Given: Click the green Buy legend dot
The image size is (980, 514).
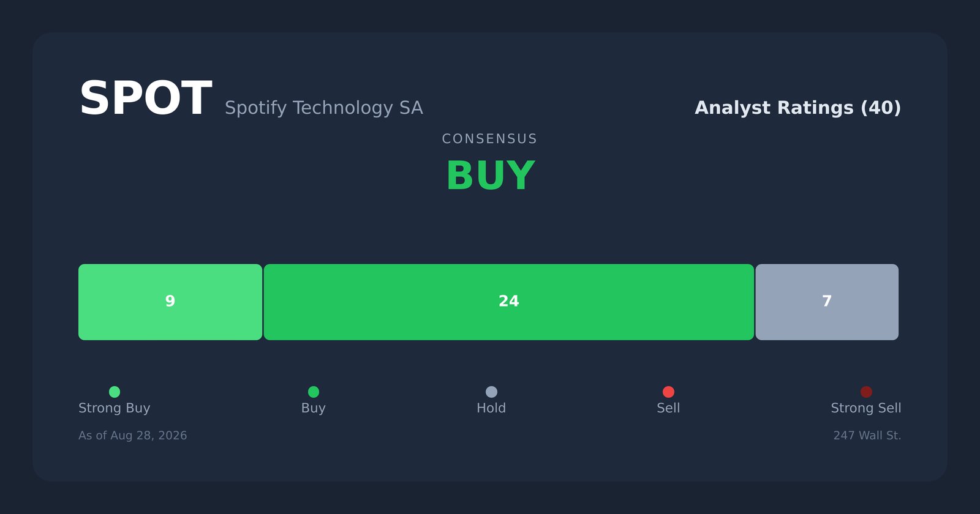Looking at the screenshot, I should point(314,392).
